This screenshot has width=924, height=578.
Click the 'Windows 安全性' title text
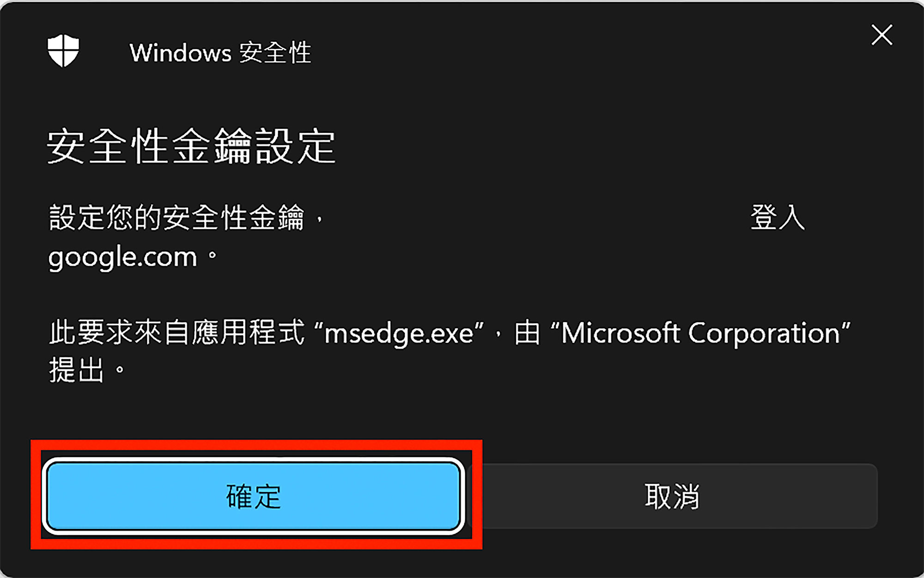click(x=220, y=52)
